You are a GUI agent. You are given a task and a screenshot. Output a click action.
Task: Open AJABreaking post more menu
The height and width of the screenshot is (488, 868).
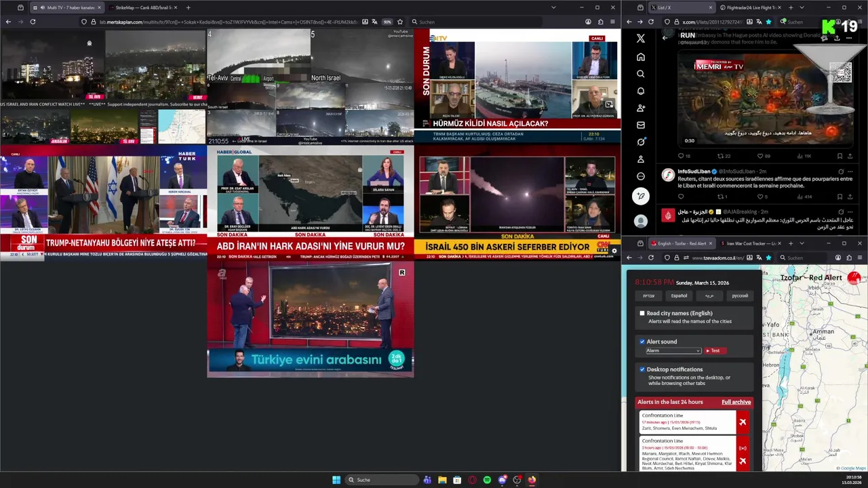(850, 211)
